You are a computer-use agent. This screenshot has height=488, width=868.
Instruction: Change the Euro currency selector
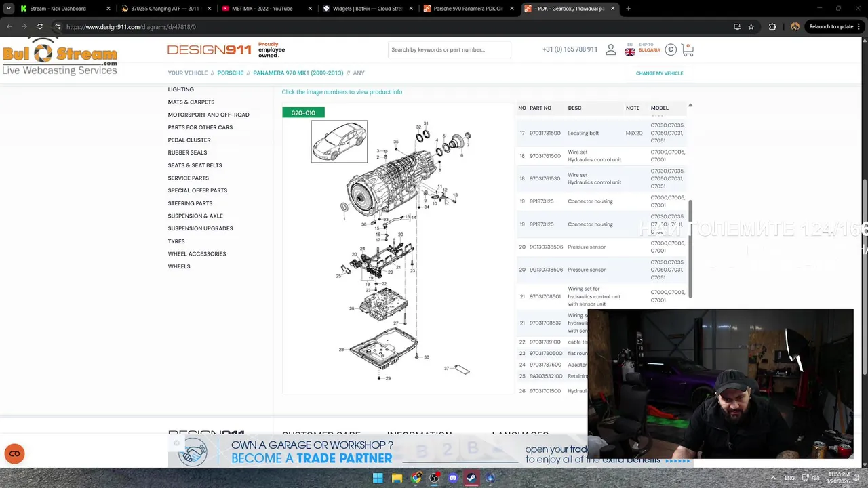[x=670, y=49]
